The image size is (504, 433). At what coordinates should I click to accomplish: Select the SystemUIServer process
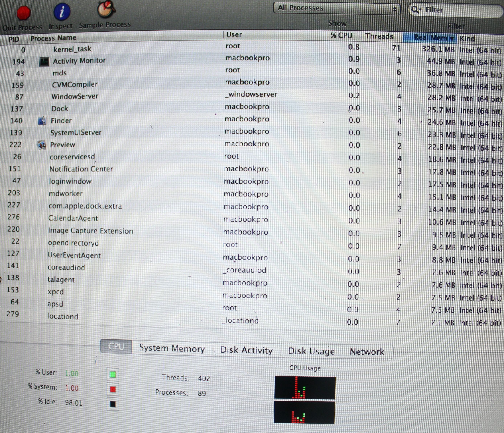pyautogui.click(x=76, y=133)
